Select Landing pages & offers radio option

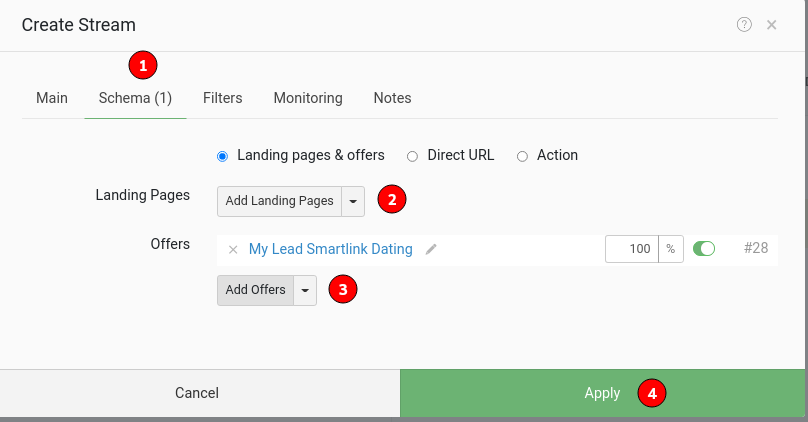click(x=222, y=156)
